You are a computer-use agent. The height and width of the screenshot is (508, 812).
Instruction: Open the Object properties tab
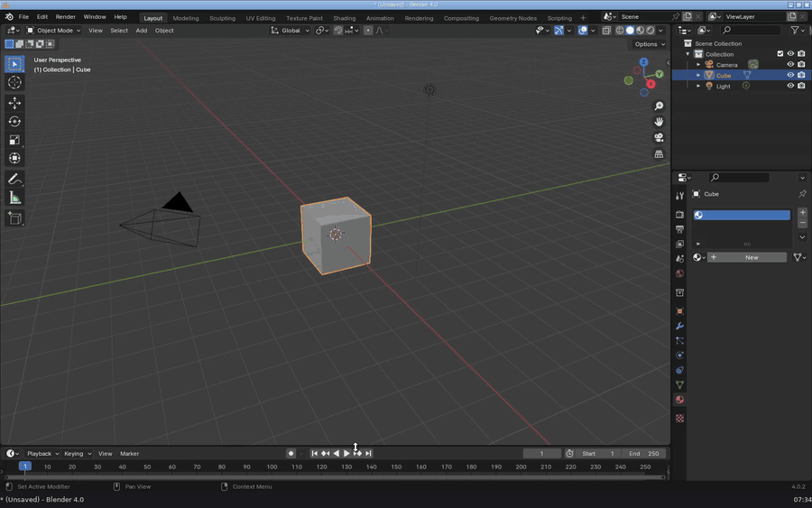click(x=680, y=311)
